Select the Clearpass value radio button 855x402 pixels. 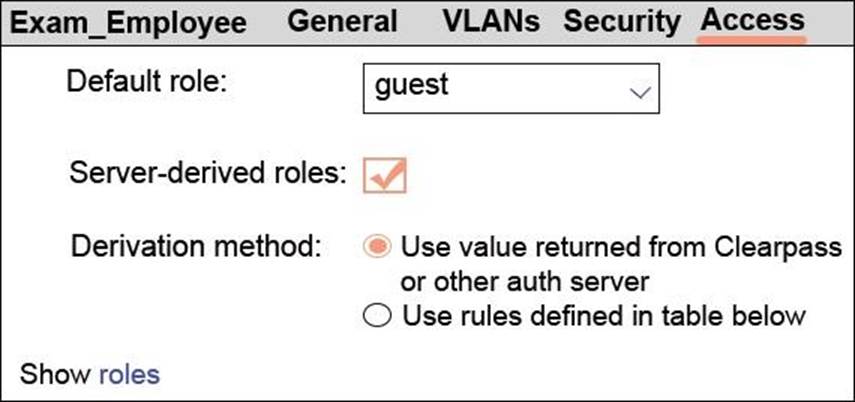pos(377,247)
